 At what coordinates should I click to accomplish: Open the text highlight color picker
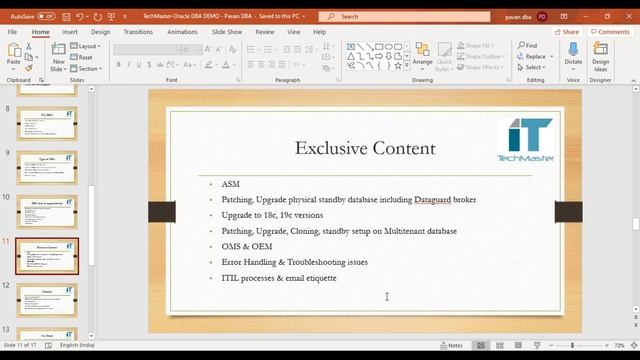pos(209,64)
